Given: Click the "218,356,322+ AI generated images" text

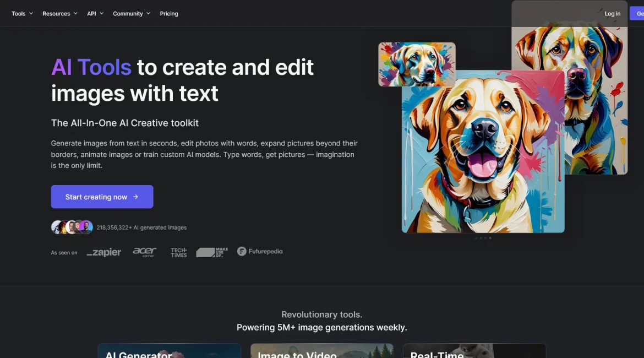Looking at the screenshot, I should (141, 227).
